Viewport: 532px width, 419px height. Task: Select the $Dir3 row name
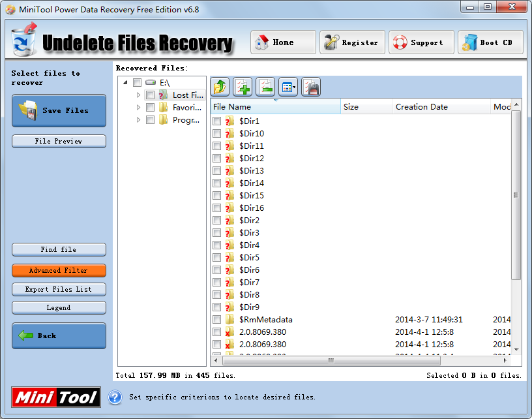(x=249, y=232)
